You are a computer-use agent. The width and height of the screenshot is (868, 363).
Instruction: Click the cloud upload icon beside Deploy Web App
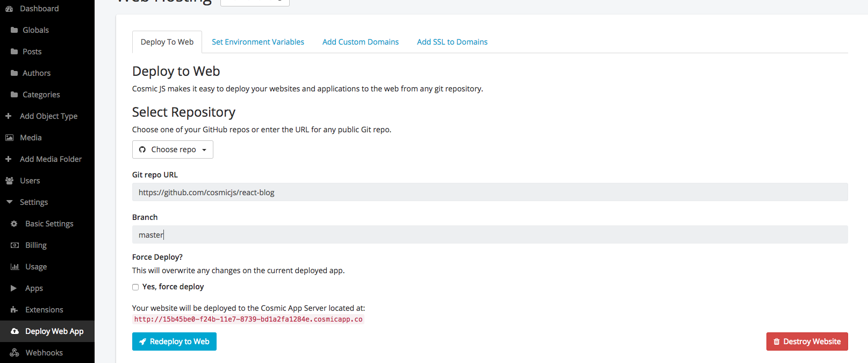pyautogui.click(x=15, y=331)
